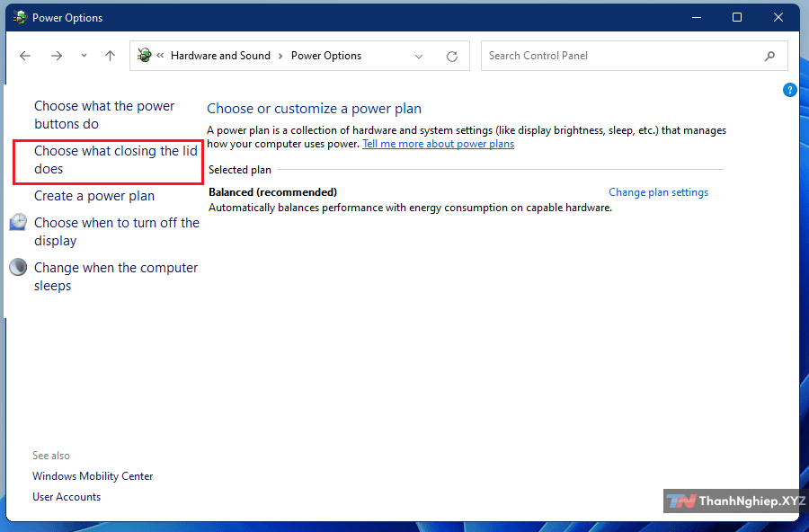
Task: Close the Power Options window
Action: coord(778,18)
